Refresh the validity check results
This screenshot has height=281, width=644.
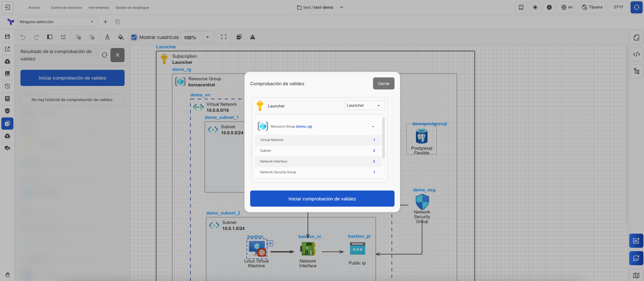click(104, 55)
